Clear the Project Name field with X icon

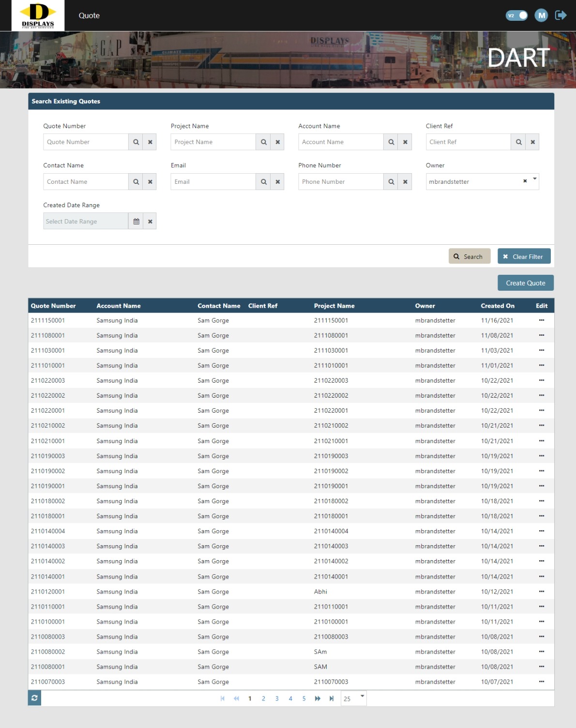pos(278,142)
